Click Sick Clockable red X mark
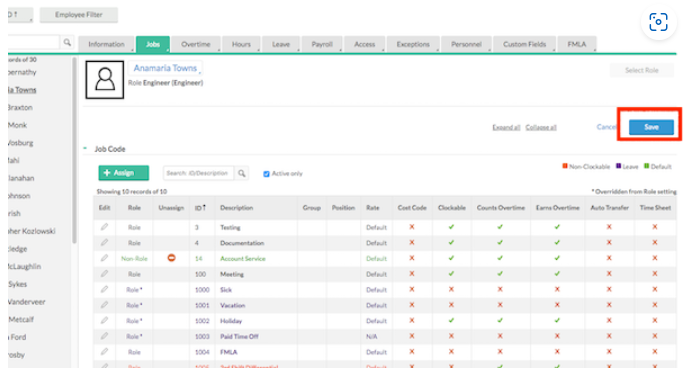Viewport: 690px width, 376px height. 451,289
